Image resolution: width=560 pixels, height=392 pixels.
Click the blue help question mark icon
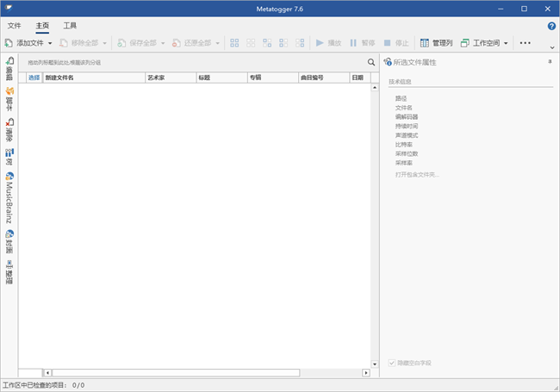[551, 26]
